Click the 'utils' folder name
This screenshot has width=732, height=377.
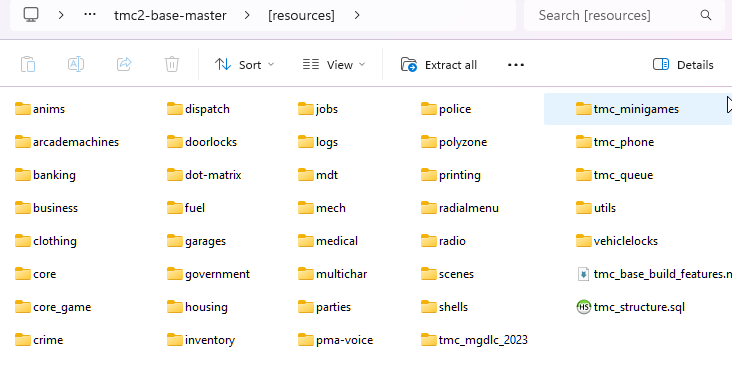click(x=605, y=208)
